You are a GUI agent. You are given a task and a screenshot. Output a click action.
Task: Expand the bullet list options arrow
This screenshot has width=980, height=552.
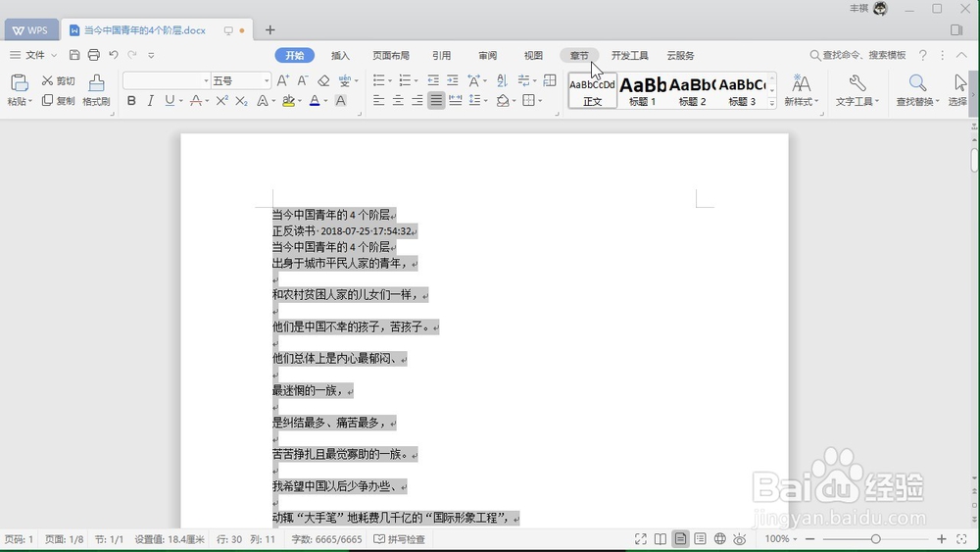point(389,80)
